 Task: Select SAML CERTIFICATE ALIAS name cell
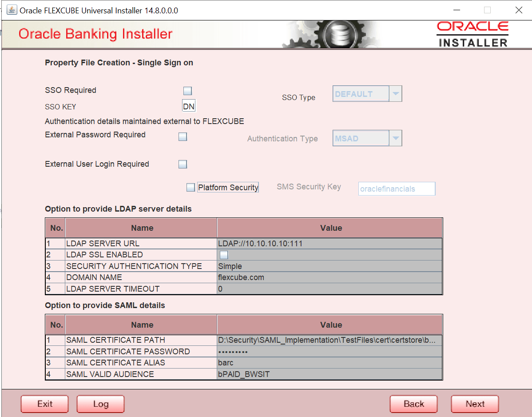(x=141, y=363)
